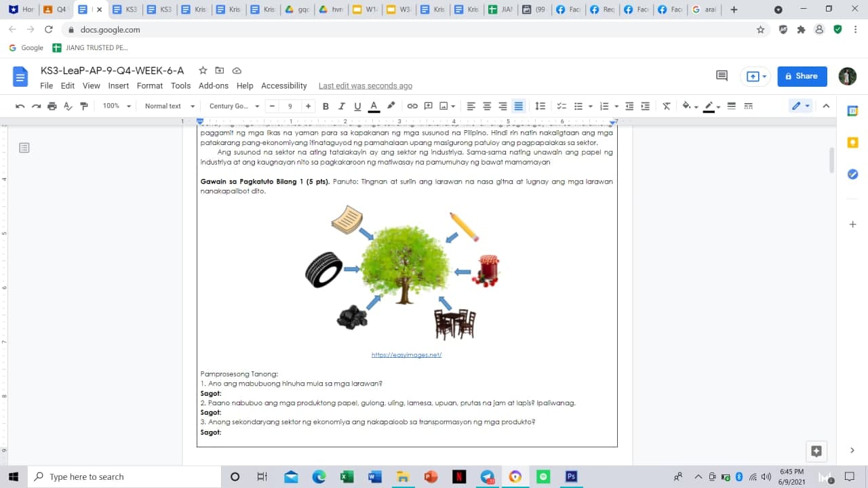The width and height of the screenshot is (868, 488).
Task: Open the Editing mode dropdown
Action: coord(800,106)
